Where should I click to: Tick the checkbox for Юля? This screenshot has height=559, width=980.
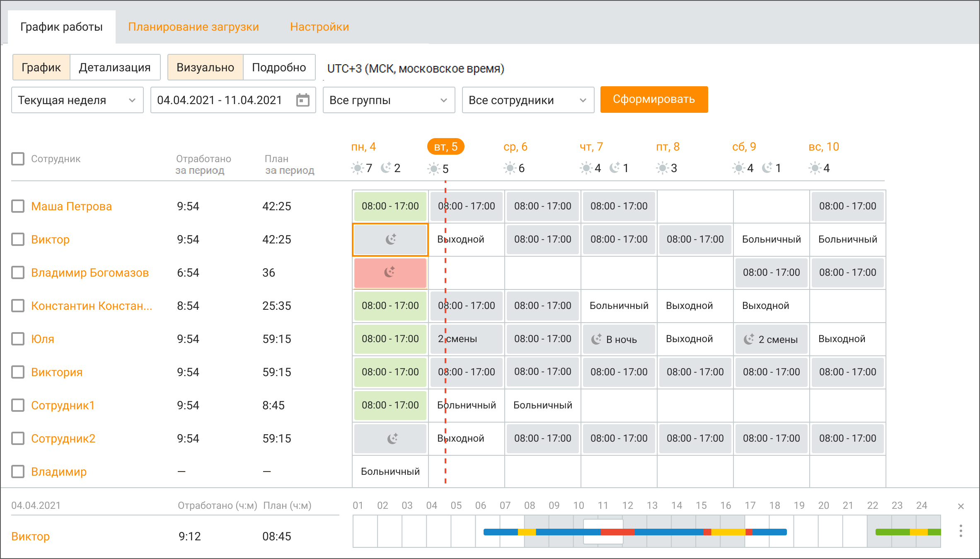(x=18, y=339)
